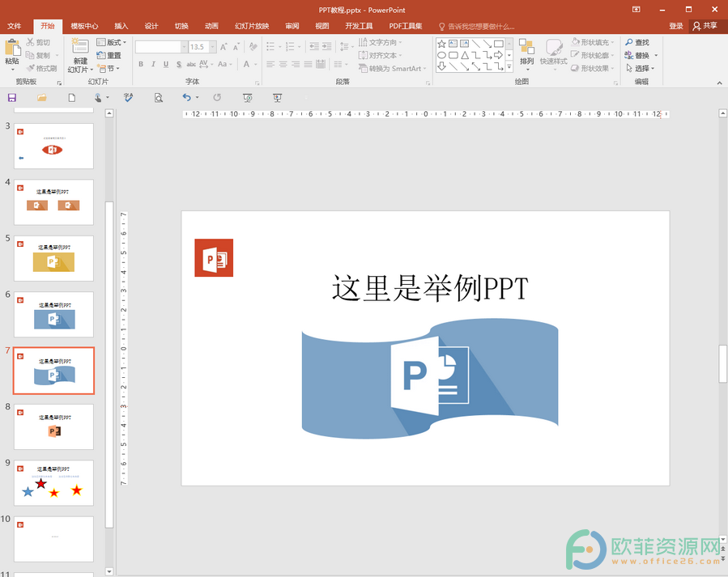Toggle text shadow
Image resolution: width=728 pixels, height=577 pixels.
point(179,64)
